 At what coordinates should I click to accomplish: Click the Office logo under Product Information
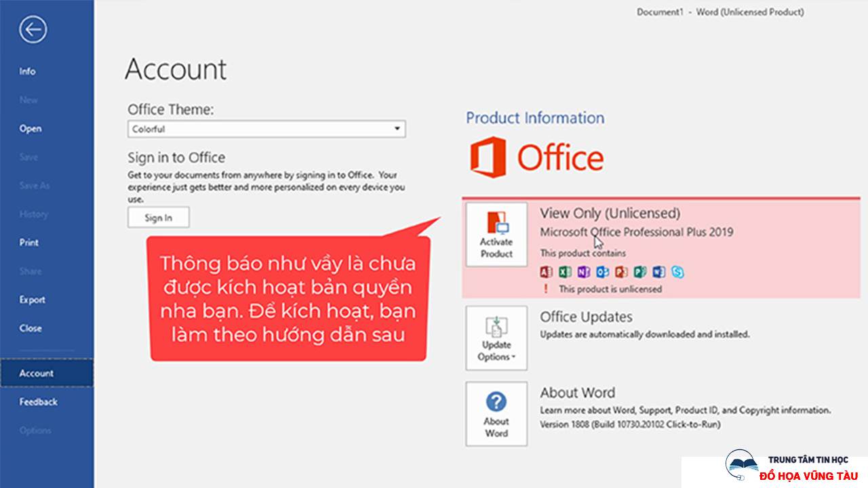536,157
